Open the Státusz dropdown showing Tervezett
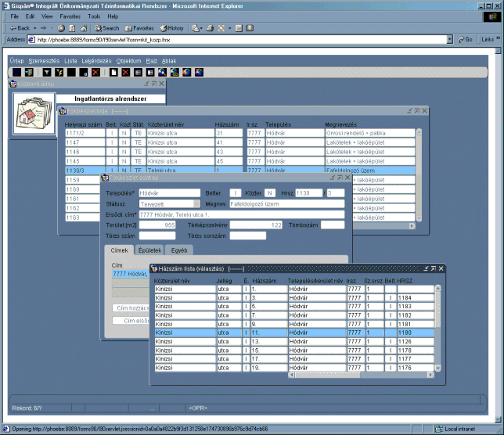 pyautogui.click(x=197, y=203)
